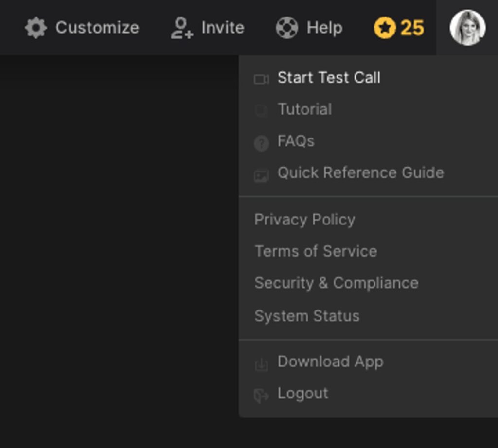Check the System Status link
Viewport: 498px width, 448px height.
(x=307, y=316)
